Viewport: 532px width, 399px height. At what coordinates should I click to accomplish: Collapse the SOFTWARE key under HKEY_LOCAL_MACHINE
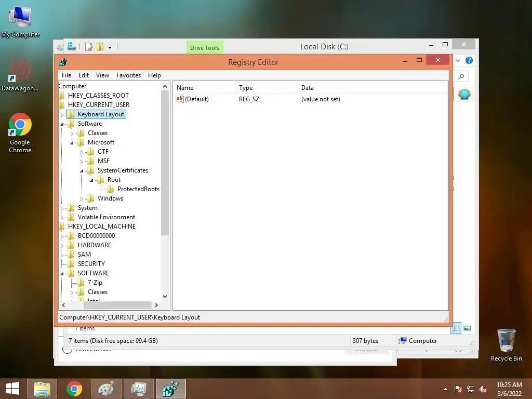[x=62, y=273]
